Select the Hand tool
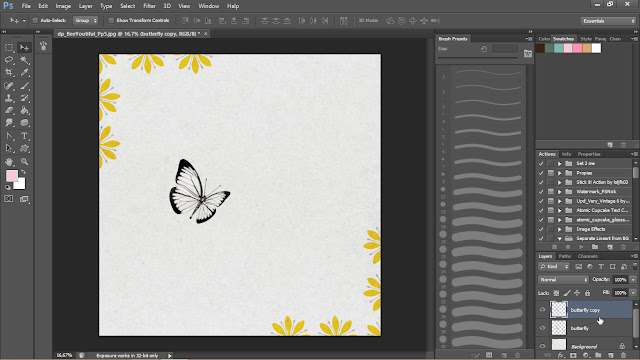 click(9, 162)
